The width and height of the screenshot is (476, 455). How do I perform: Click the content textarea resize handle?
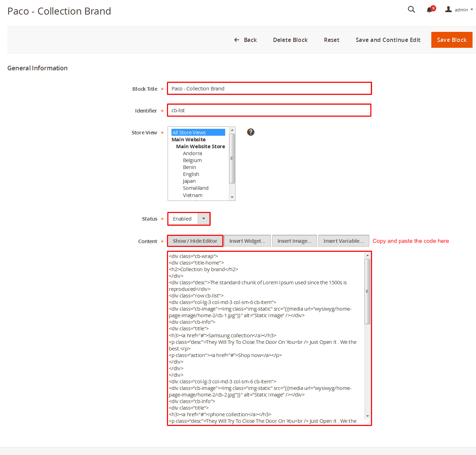tap(369, 423)
